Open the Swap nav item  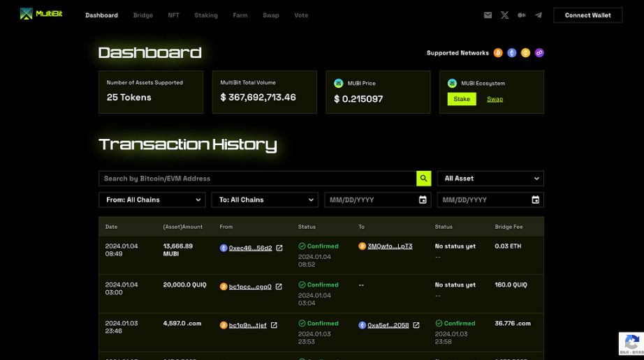pos(270,15)
